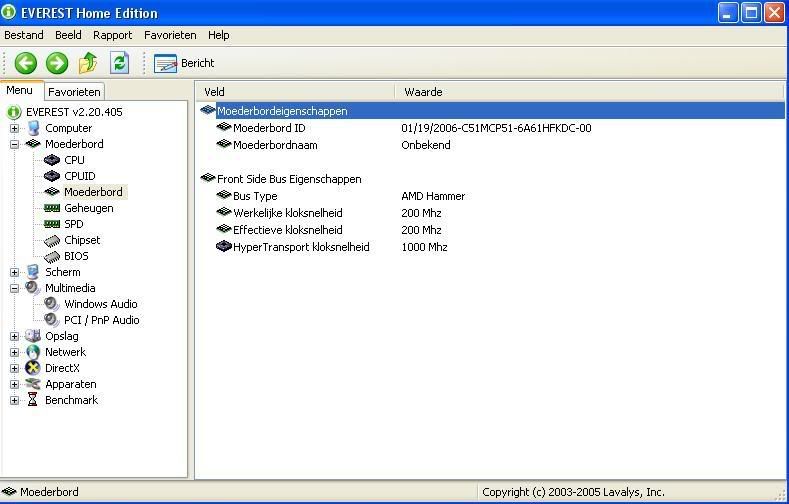Select the Moederbord ID field
The height and width of the screenshot is (504, 789).
pyautogui.click(x=269, y=128)
